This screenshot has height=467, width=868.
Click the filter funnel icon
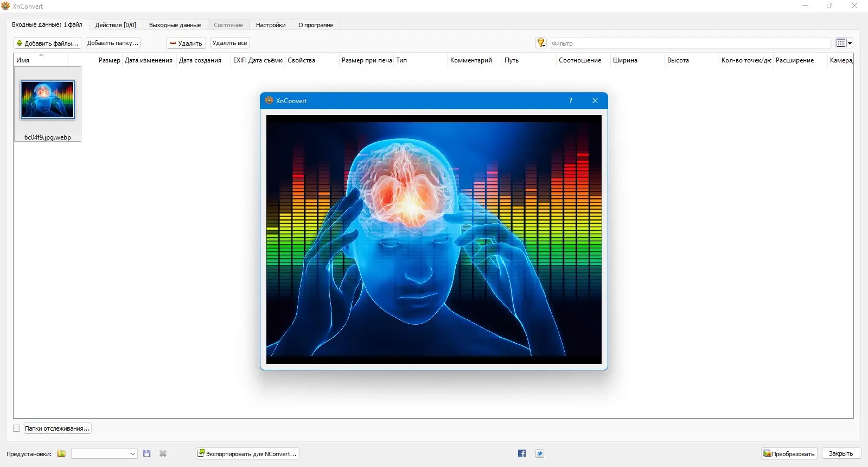(x=541, y=43)
